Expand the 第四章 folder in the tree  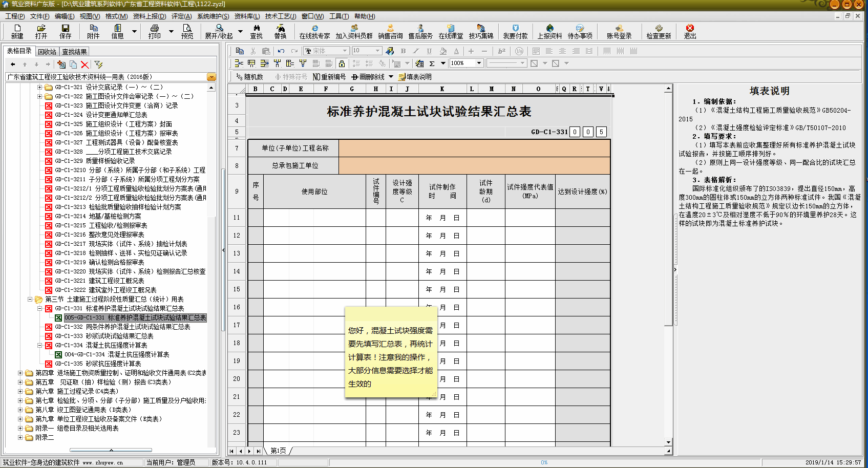pyautogui.click(x=20, y=373)
